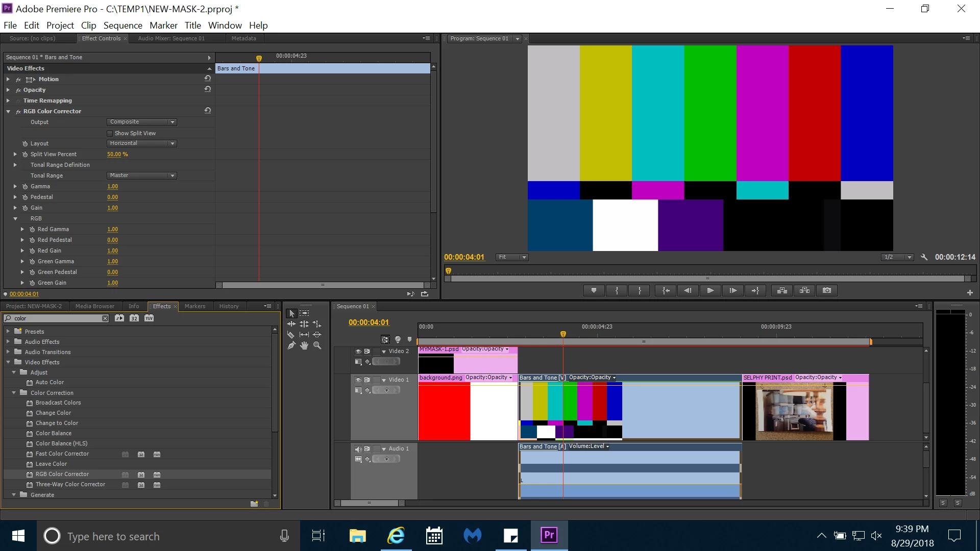Image resolution: width=980 pixels, height=551 pixels.
Task: Open Program Monitor settings wrench
Action: [924, 257]
